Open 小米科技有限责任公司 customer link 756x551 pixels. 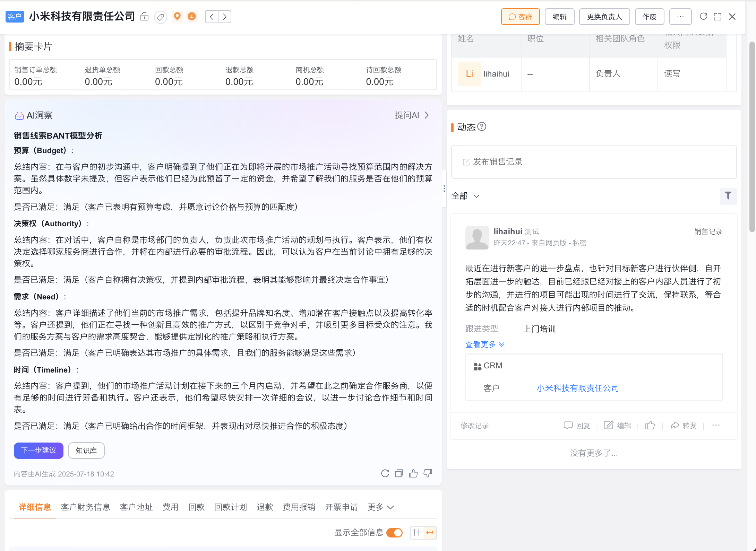tap(578, 388)
